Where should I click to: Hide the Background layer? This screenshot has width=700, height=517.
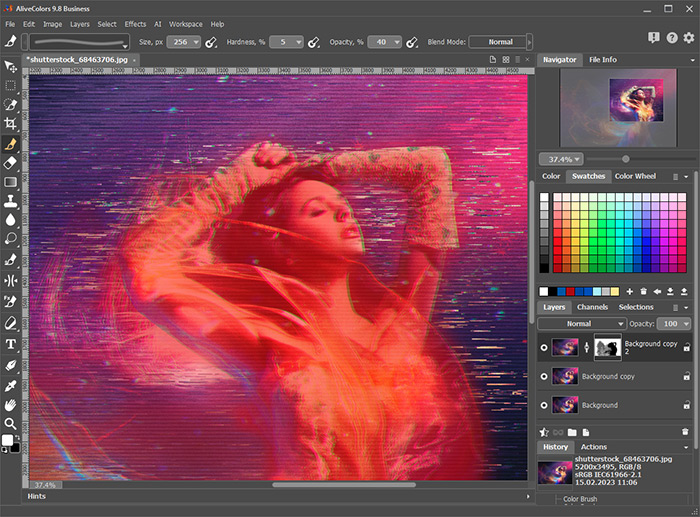coord(544,405)
